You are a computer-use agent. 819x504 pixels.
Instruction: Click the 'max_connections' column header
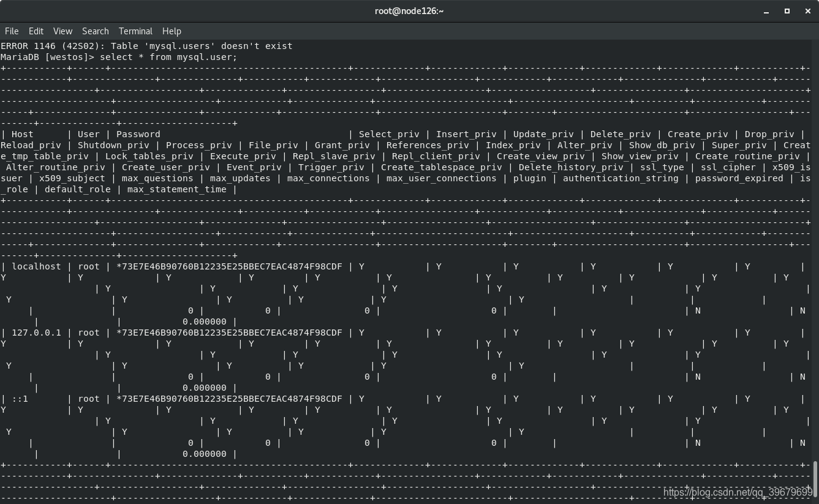[328, 178]
